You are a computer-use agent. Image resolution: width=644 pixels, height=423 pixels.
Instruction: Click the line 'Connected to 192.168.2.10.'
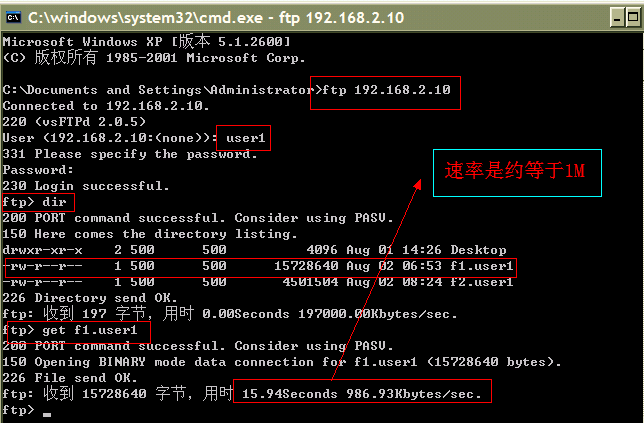pyautogui.click(x=106, y=106)
